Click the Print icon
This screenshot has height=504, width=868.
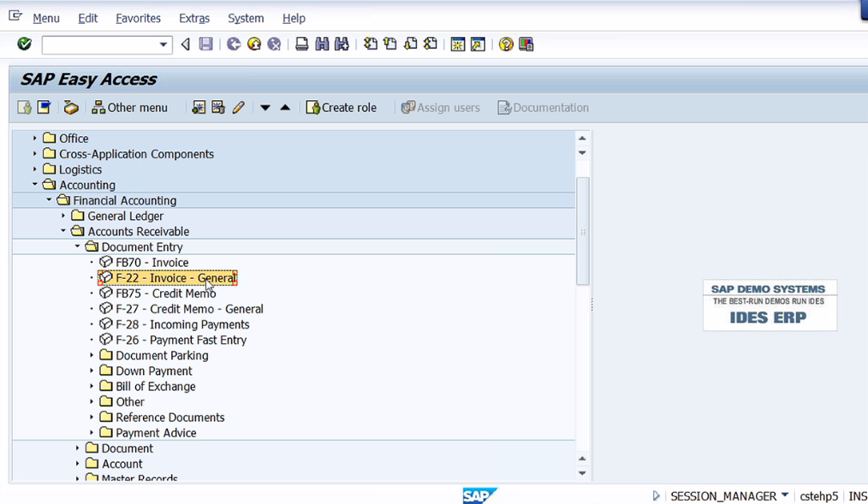tap(301, 44)
